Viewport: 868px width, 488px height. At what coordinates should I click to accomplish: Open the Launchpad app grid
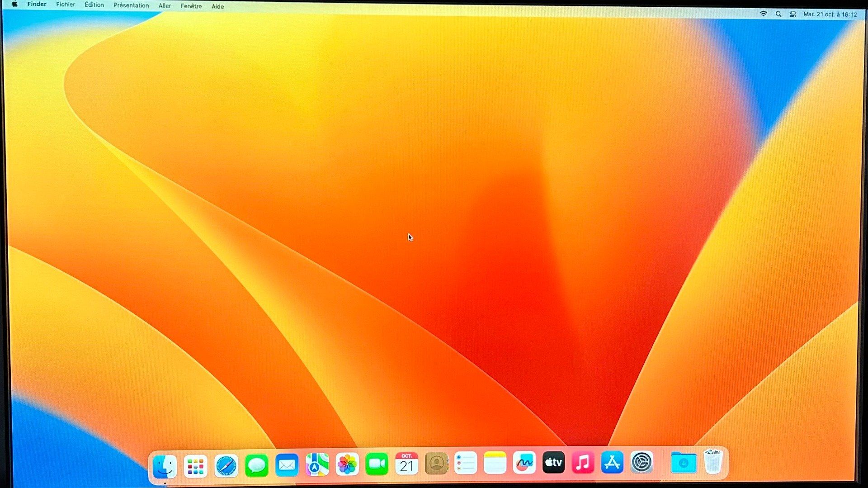point(195,466)
